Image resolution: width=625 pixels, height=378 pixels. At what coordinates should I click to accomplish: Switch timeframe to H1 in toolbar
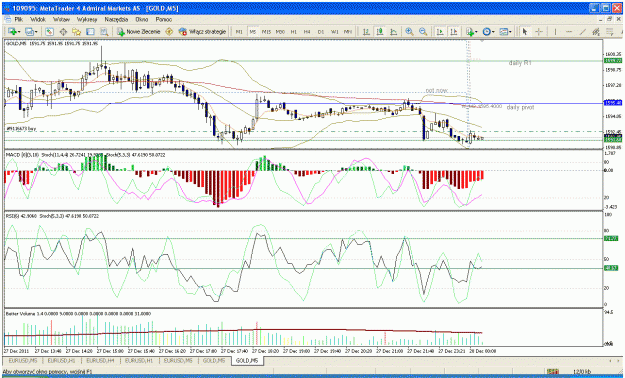293,32
